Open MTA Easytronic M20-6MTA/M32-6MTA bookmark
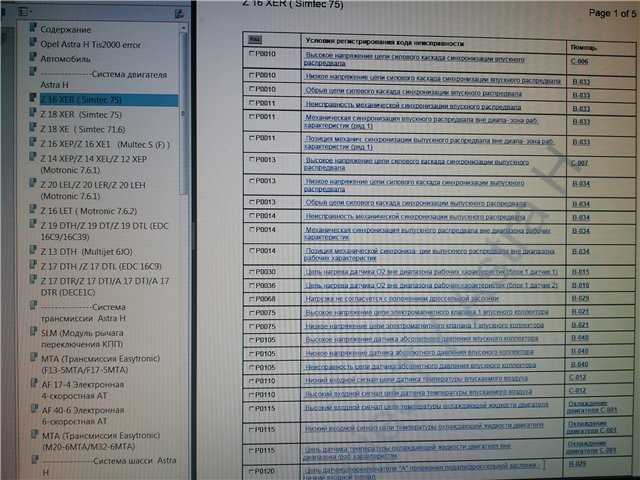 coord(101,441)
